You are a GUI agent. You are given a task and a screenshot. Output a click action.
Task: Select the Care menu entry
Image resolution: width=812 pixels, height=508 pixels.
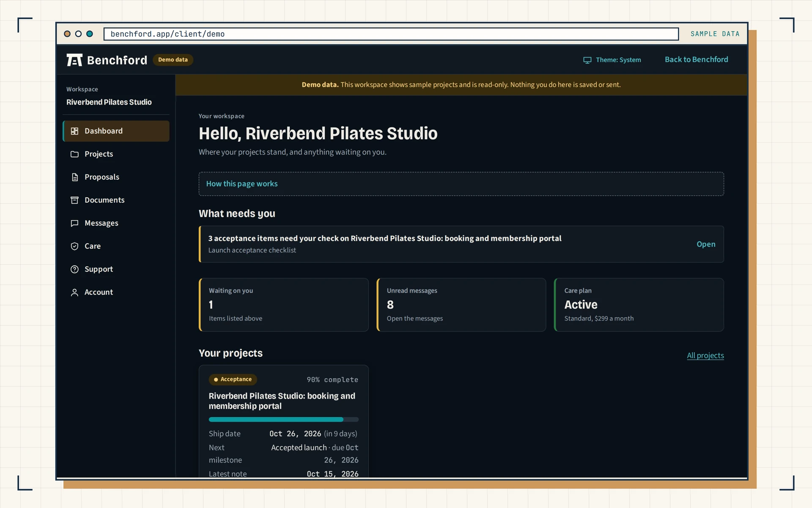116,246
